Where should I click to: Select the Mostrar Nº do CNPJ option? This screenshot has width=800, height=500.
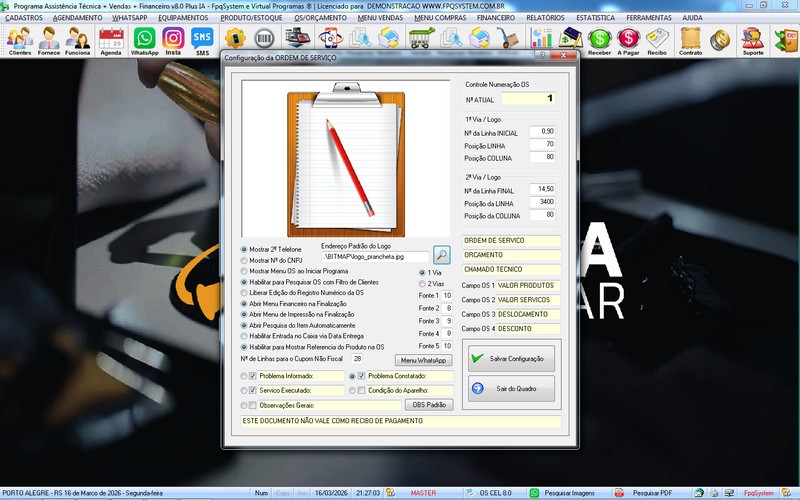[x=245, y=260]
